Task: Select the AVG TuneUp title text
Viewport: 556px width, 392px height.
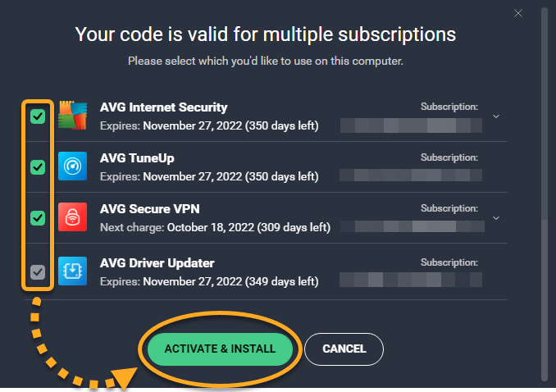Action: 137,157
